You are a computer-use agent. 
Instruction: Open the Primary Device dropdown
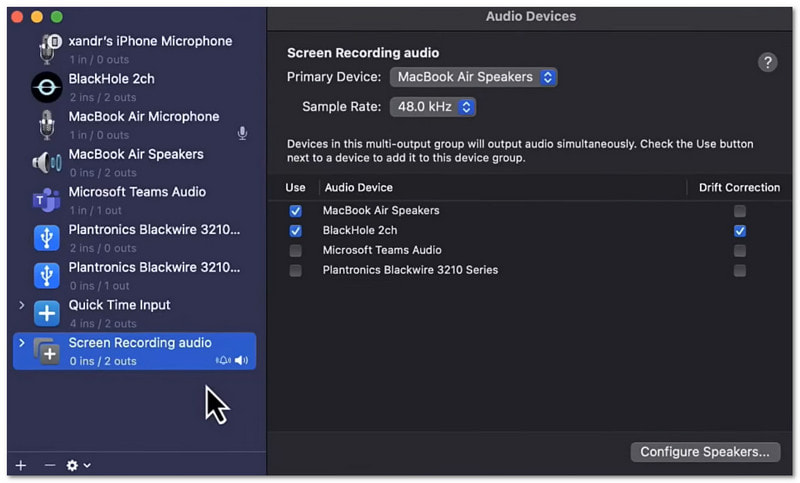[473, 77]
